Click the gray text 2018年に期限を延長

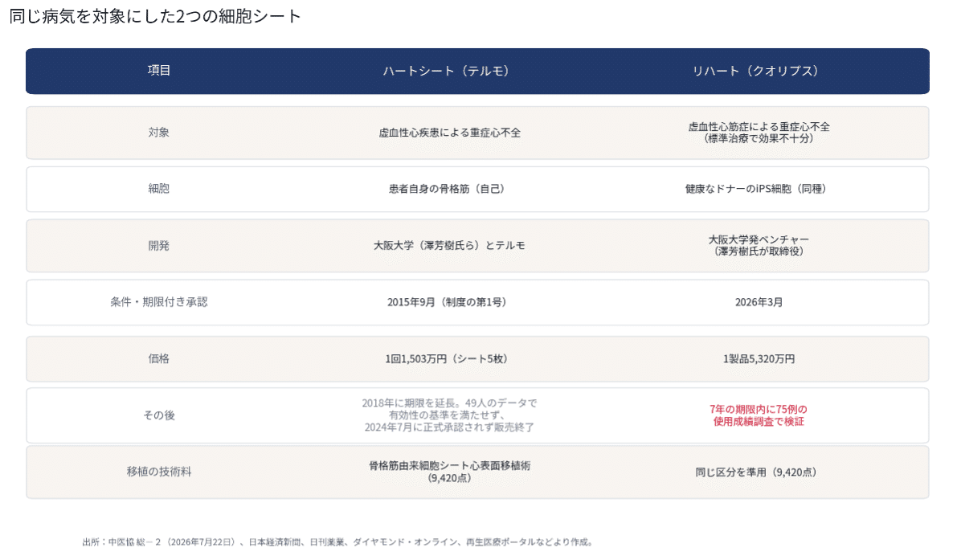click(x=410, y=403)
